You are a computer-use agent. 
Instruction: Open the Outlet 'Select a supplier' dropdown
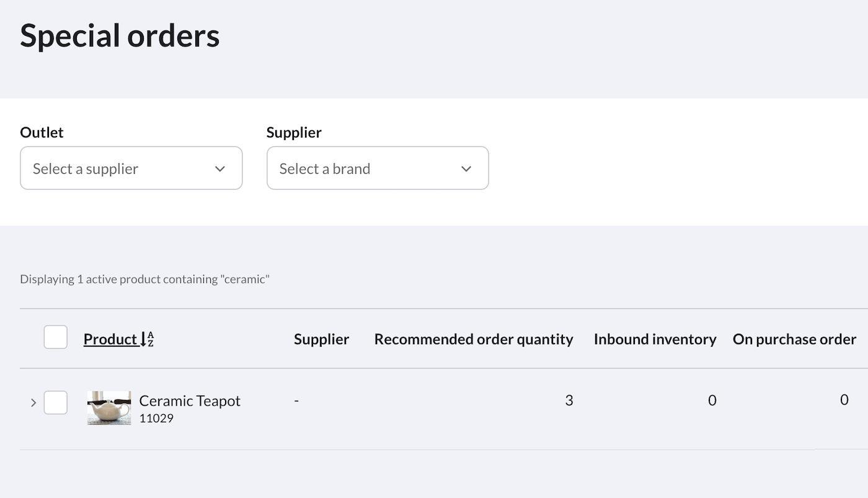131,168
